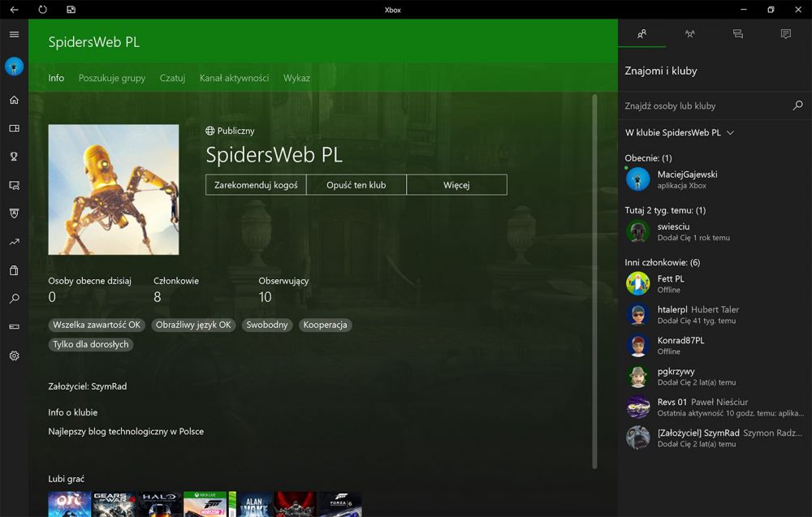This screenshot has width=812, height=517.
Task: Switch to the Czatuj tab
Action: [172, 78]
